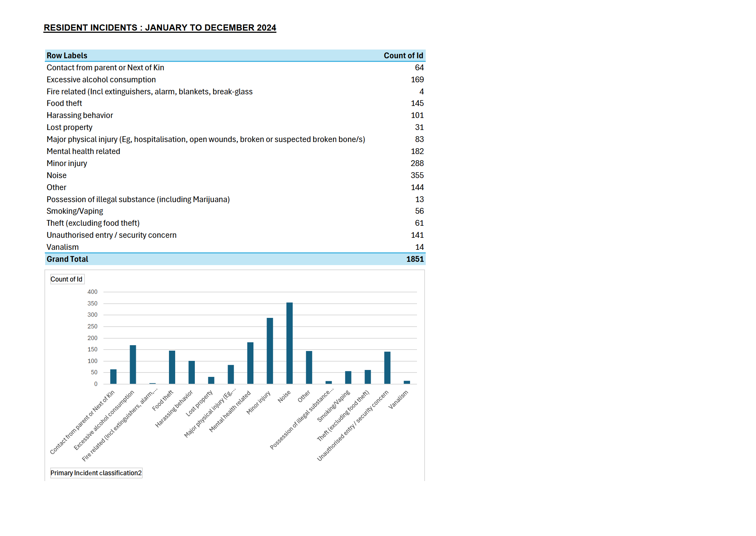
Task: Select the 'Row Labels' header cell
Action: click(67, 56)
